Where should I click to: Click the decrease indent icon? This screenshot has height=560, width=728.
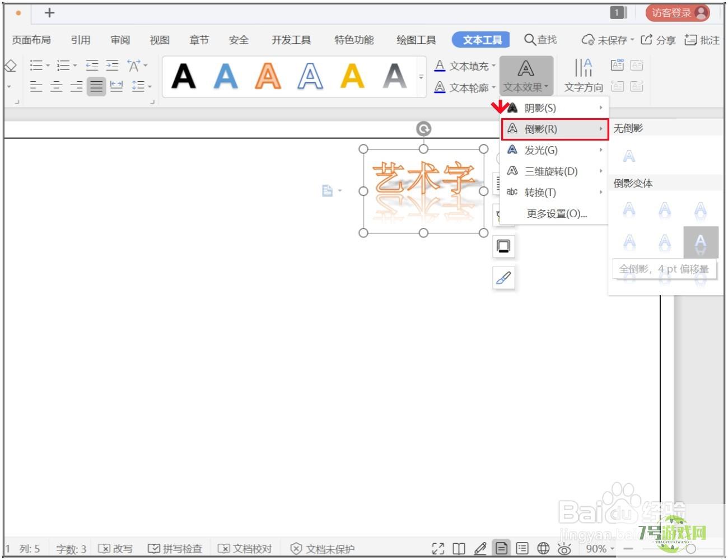[x=92, y=66]
